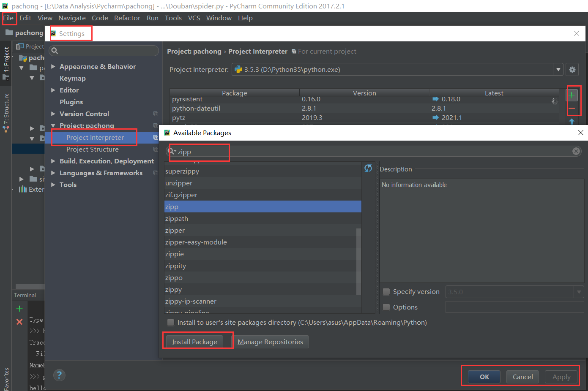The height and width of the screenshot is (391, 588).
Task: Click the pachong folder icon in navigation bar
Action: pyautogui.click(x=9, y=33)
